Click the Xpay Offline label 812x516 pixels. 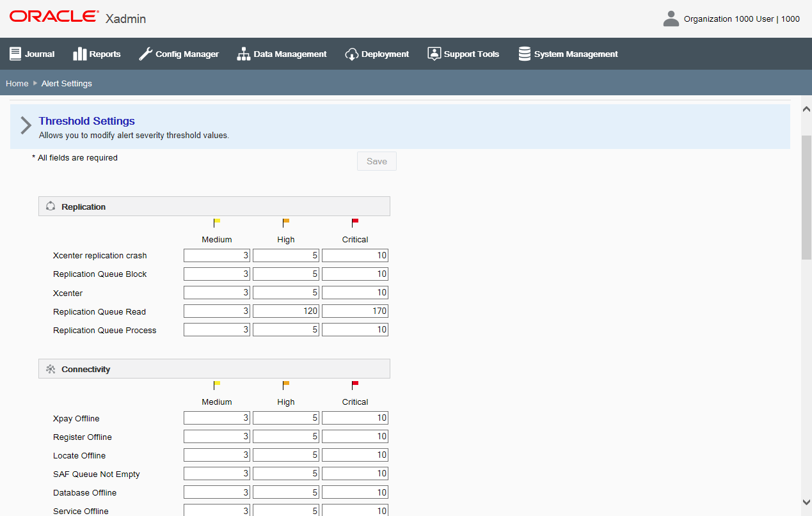coord(76,419)
